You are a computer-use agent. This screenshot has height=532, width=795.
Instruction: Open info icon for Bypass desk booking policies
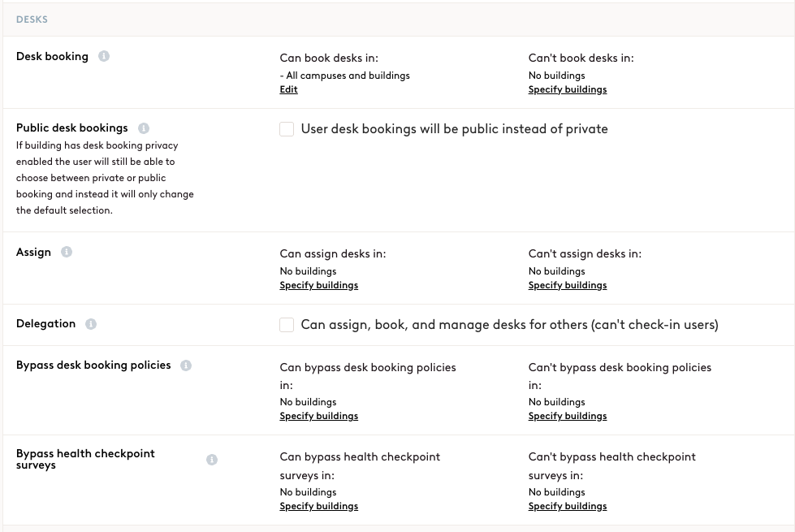tap(186, 365)
